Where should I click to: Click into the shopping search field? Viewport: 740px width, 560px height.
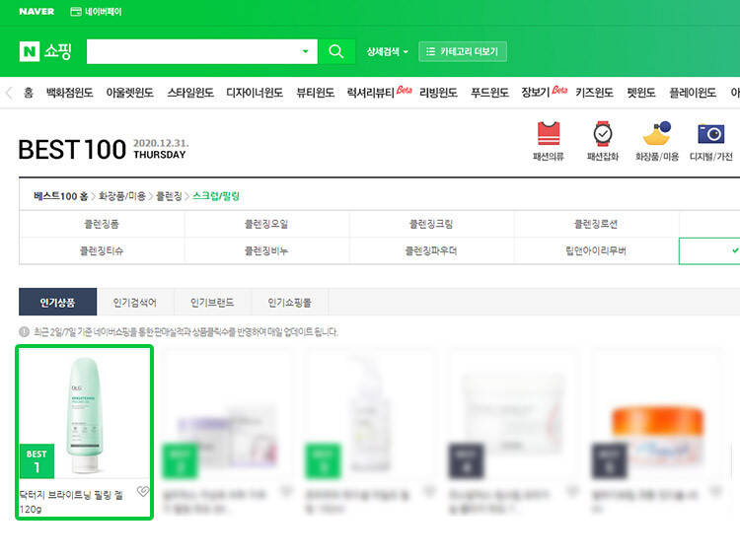click(x=192, y=51)
